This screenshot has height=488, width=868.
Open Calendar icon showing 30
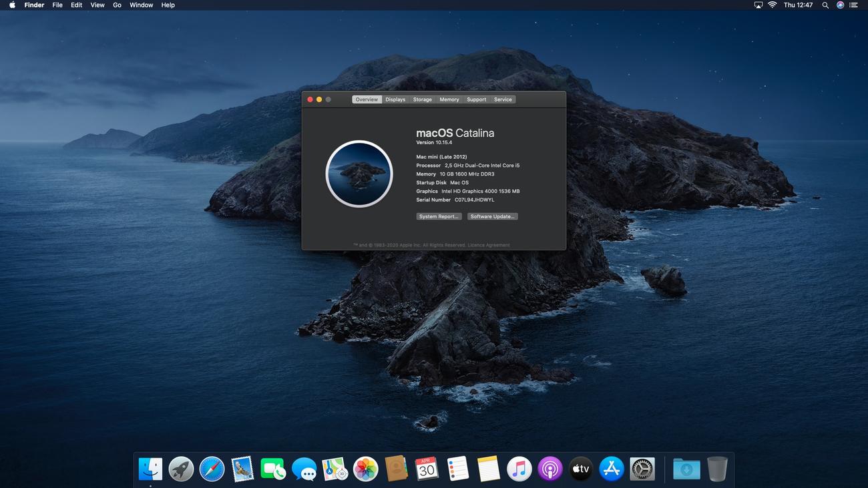tap(427, 469)
